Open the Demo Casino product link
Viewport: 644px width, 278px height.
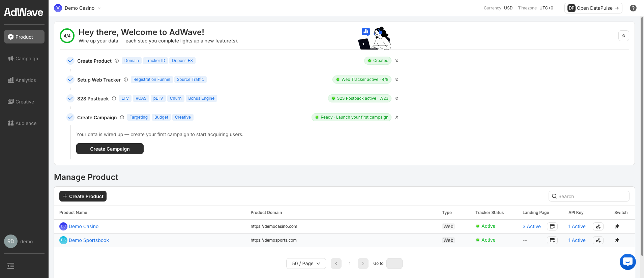coord(84,226)
